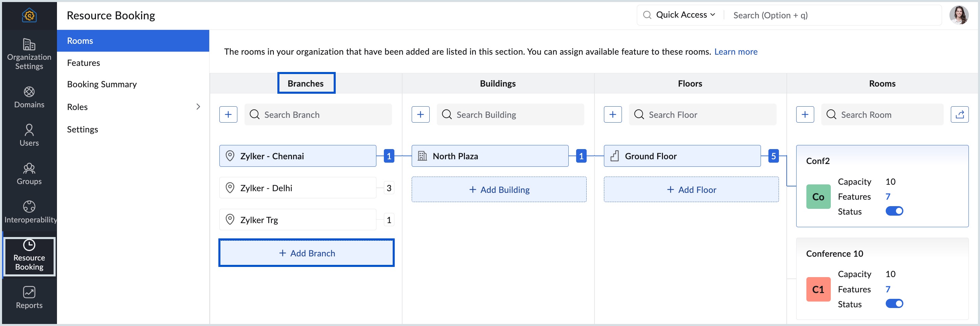Image resolution: width=980 pixels, height=326 pixels.
Task: Open Organization Settings in sidebar
Action: [x=29, y=54]
